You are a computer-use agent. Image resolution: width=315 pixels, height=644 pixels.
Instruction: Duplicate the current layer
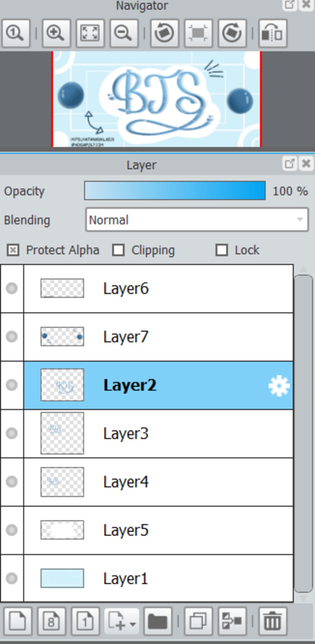(x=198, y=621)
